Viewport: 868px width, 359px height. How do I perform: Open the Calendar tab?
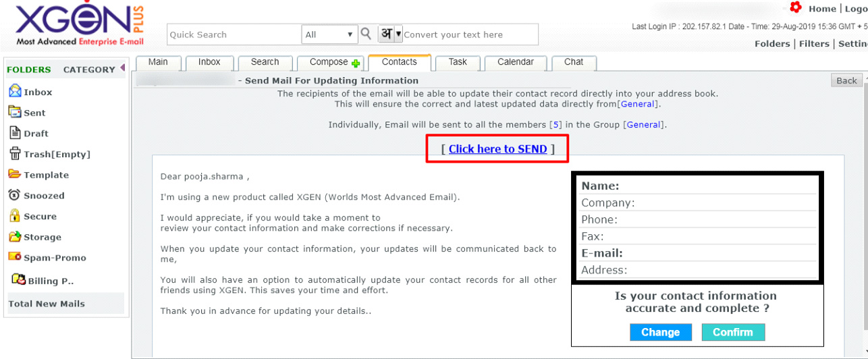tap(516, 62)
